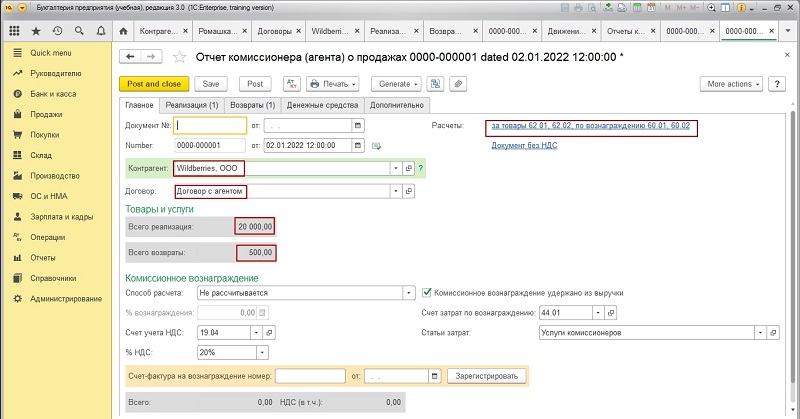Click Документ № input field

point(210,125)
